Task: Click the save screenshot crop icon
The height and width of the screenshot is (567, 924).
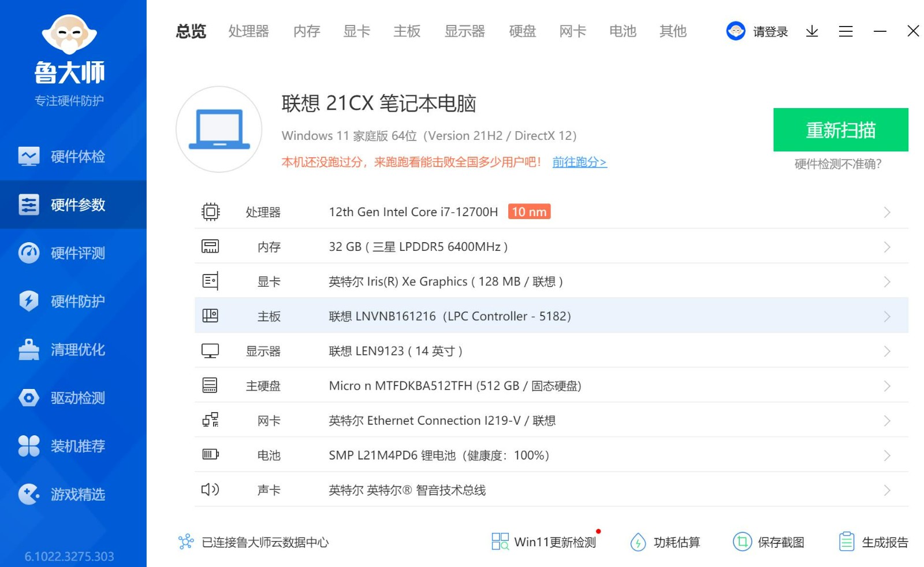Action: [x=743, y=542]
